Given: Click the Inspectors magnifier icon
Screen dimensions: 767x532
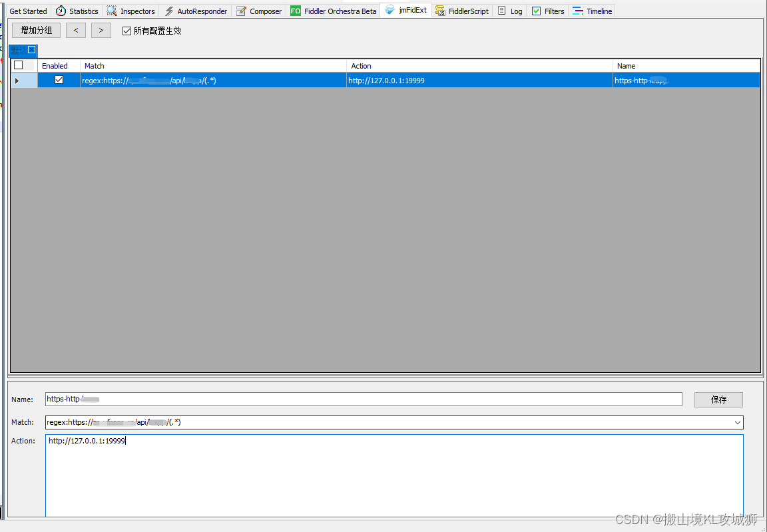Looking at the screenshot, I should 112,11.
